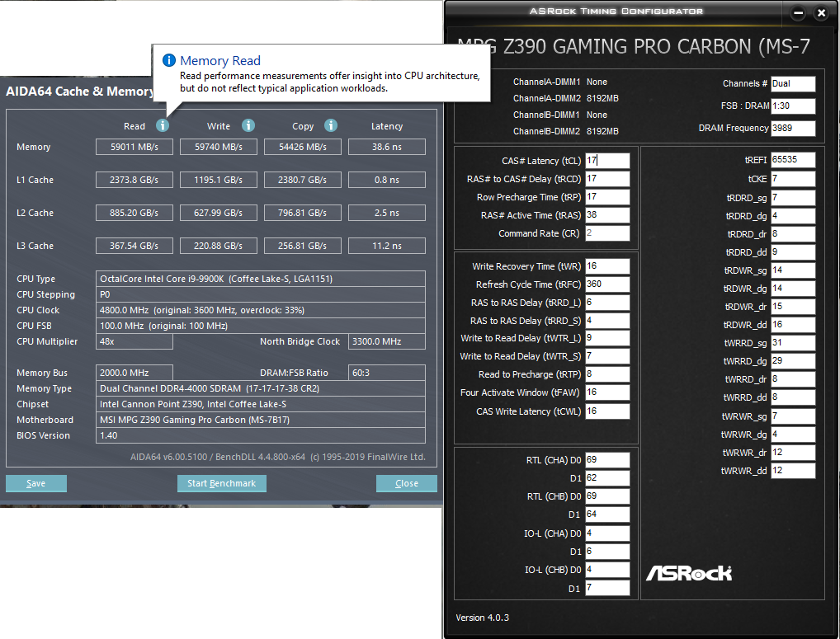Click the CPU Multiplier value 48x
Screen dimensions: 840x639
[x=134, y=341]
